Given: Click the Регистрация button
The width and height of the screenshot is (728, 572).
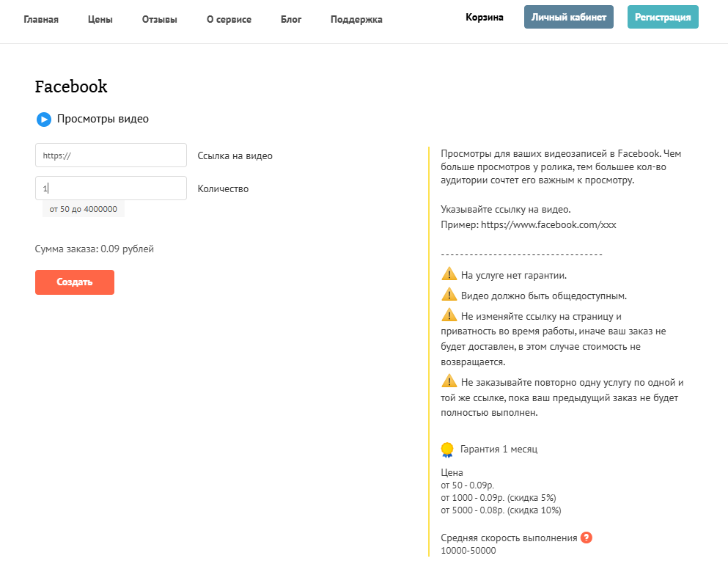Looking at the screenshot, I should (x=663, y=17).
